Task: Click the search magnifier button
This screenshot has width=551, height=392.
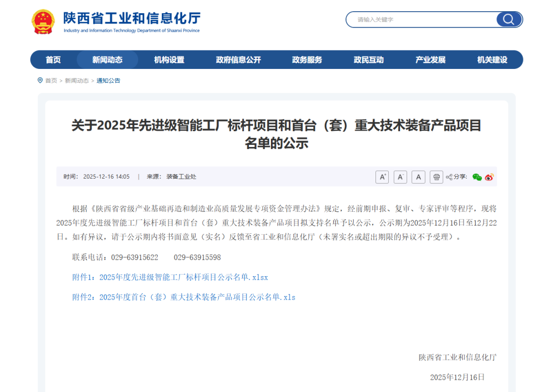Action: click(x=509, y=19)
